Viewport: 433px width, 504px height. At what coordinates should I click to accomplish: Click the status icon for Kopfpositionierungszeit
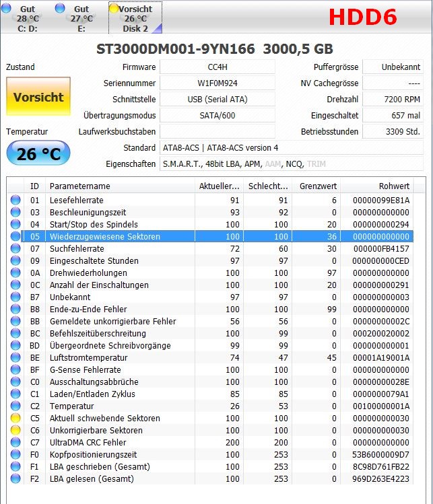15,454
